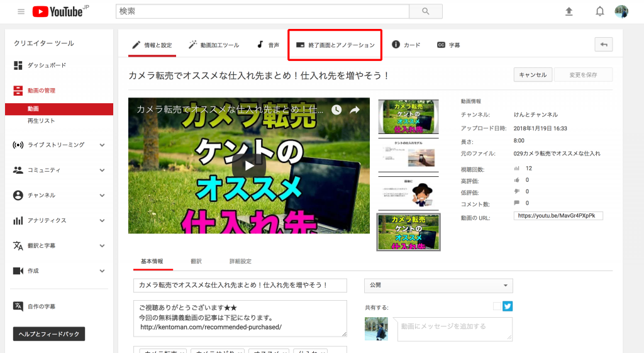Select the second thumbnail with phone photo
This screenshot has height=353, width=644.
tap(408, 155)
